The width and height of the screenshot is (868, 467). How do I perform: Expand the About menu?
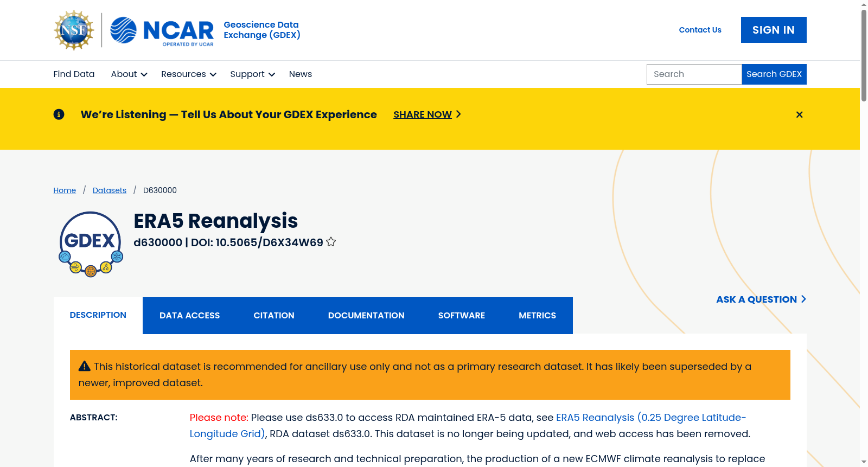[x=129, y=74]
